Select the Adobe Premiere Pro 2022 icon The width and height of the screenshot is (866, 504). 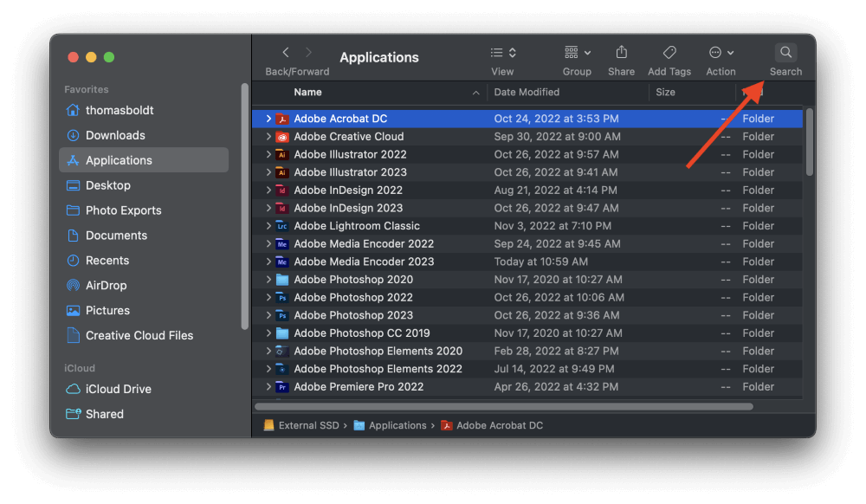(x=282, y=387)
